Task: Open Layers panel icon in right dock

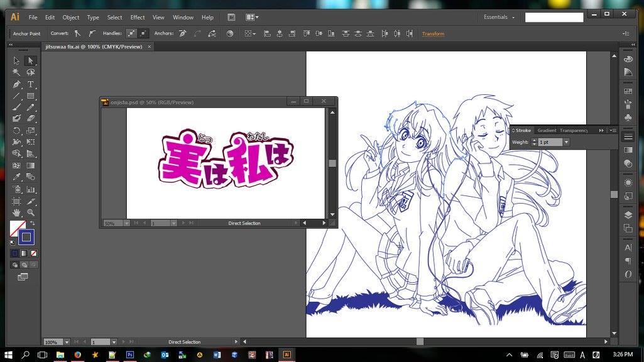Action: pos(628,215)
